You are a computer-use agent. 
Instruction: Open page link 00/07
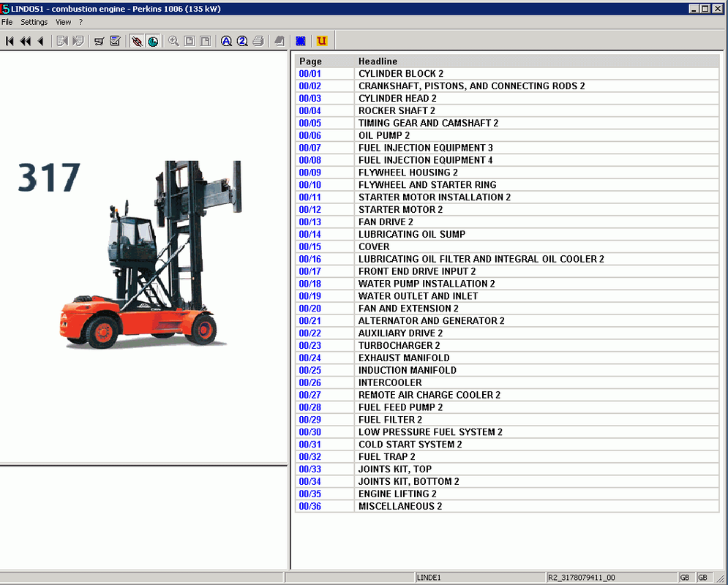click(x=309, y=148)
